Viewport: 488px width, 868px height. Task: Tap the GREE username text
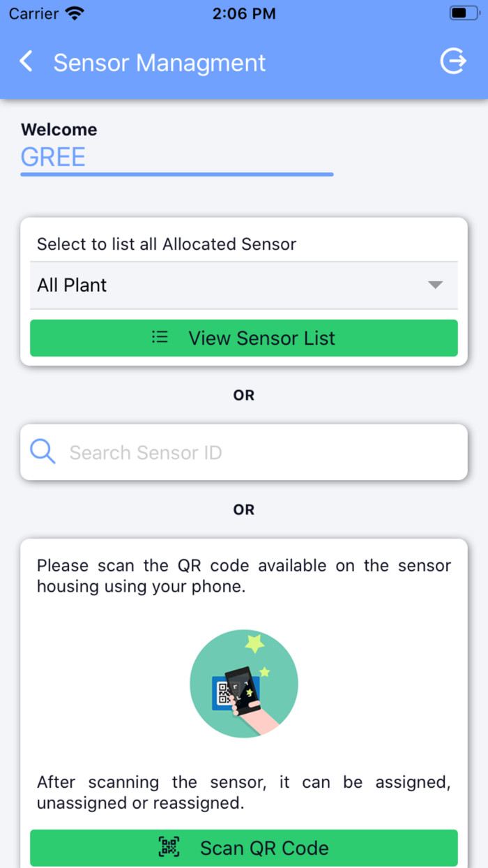pyautogui.click(x=53, y=157)
